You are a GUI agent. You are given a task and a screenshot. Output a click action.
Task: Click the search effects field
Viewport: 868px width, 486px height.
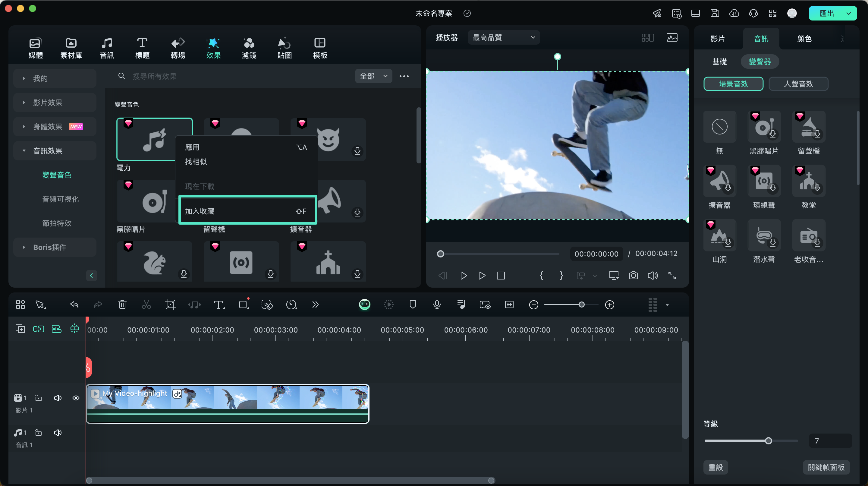[x=232, y=77]
